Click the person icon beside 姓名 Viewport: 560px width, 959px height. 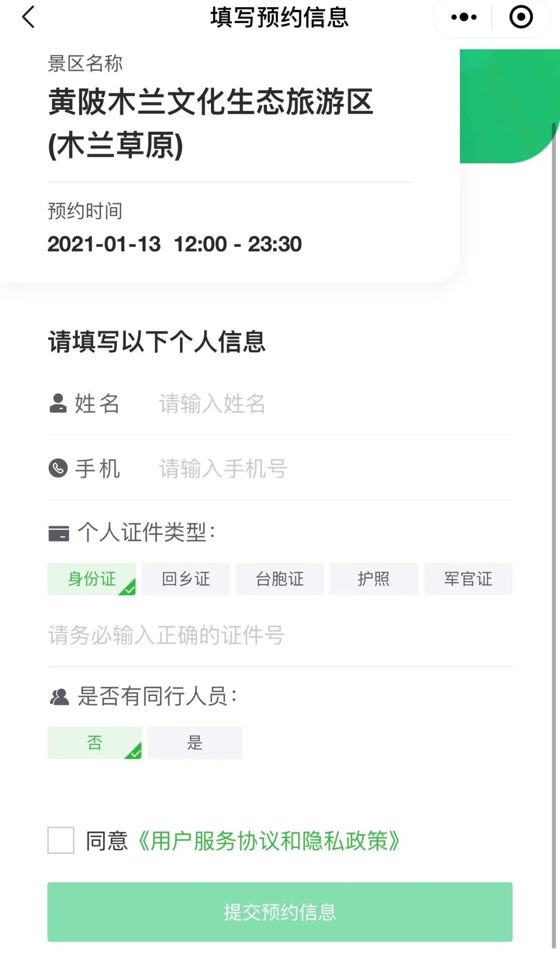[58, 403]
